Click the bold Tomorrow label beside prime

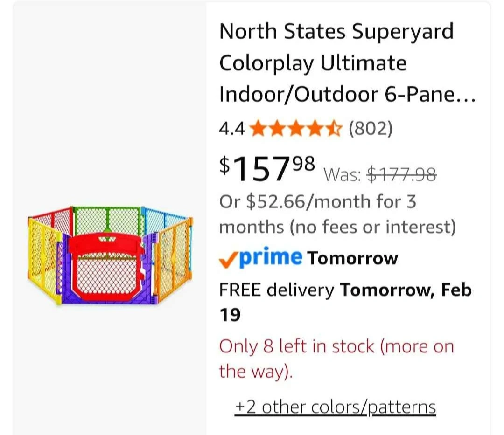click(353, 258)
